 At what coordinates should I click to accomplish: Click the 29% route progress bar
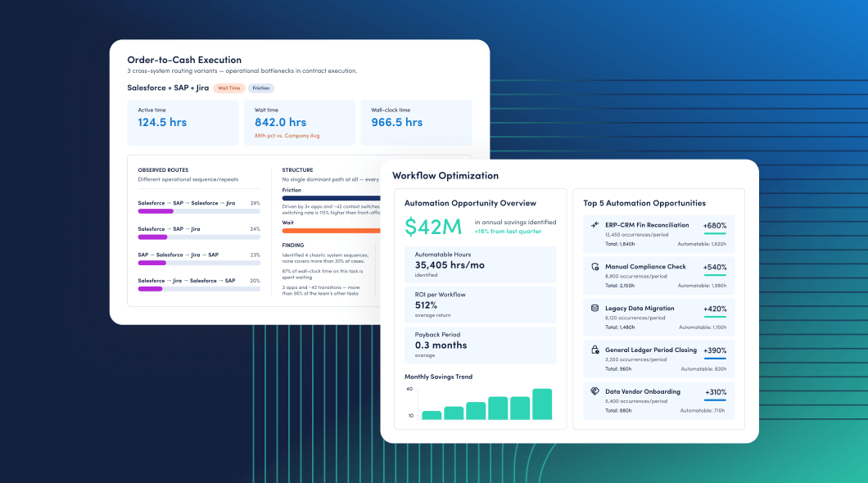tap(199, 211)
